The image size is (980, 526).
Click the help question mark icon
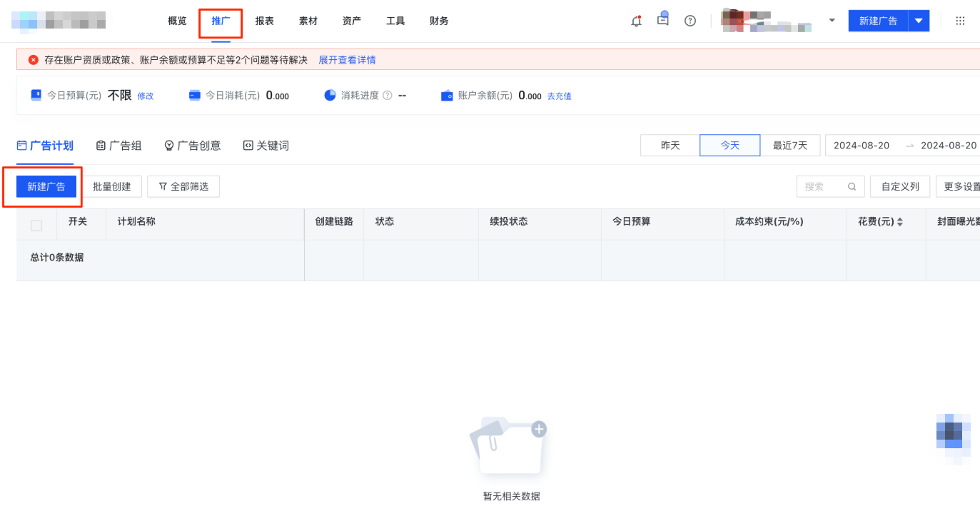(689, 21)
